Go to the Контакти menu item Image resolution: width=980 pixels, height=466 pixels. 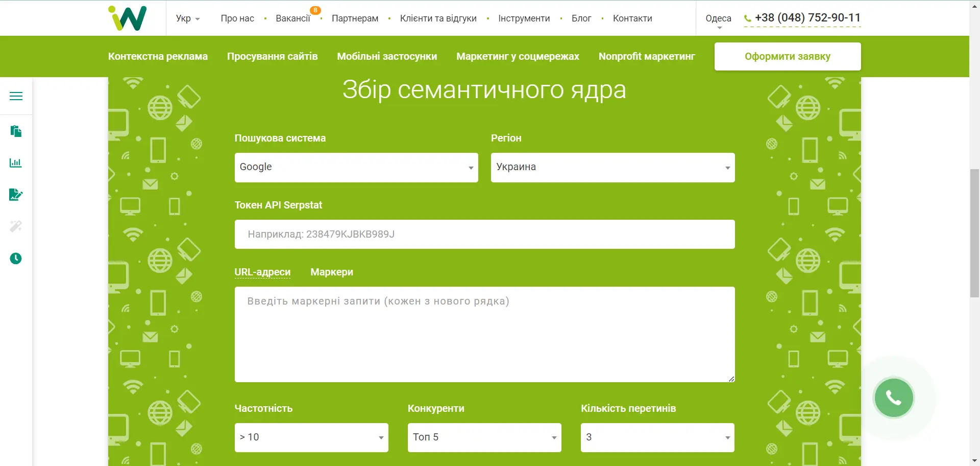632,18
